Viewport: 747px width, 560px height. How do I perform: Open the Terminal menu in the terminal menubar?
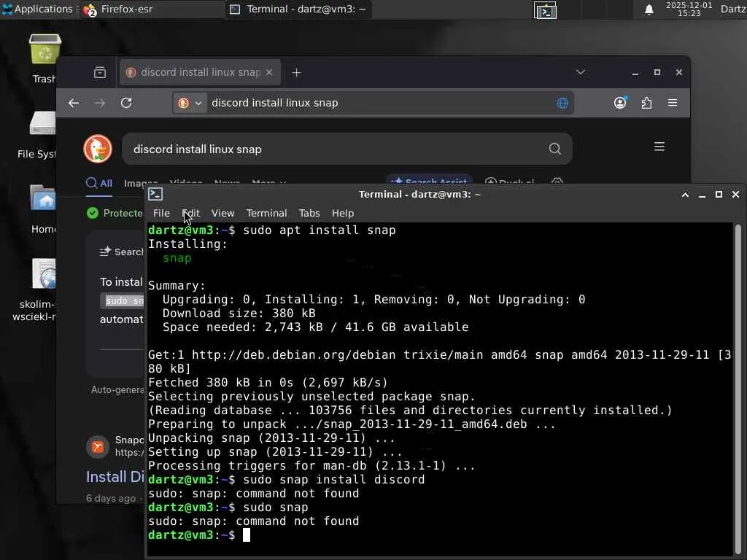[x=266, y=214]
